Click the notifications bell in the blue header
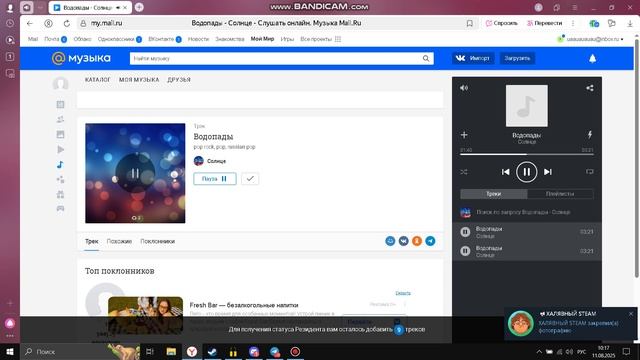 point(593,58)
